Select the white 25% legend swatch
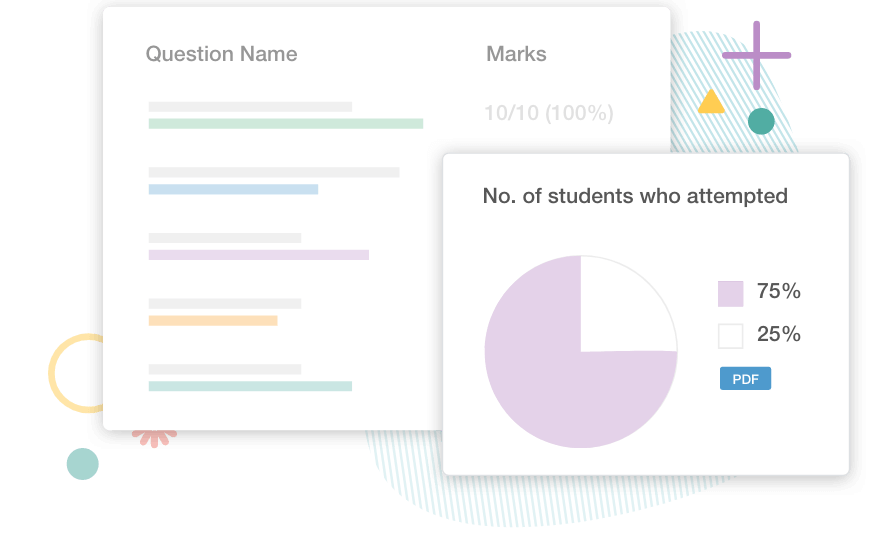The image size is (871, 534). click(x=730, y=336)
